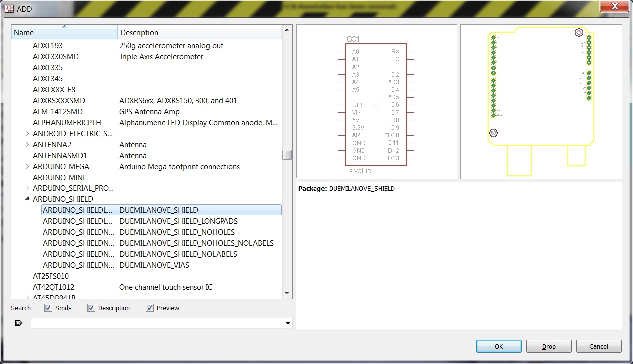The height and width of the screenshot is (364, 633).
Task: Select the ADXL193 list entry
Action: [48, 46]
